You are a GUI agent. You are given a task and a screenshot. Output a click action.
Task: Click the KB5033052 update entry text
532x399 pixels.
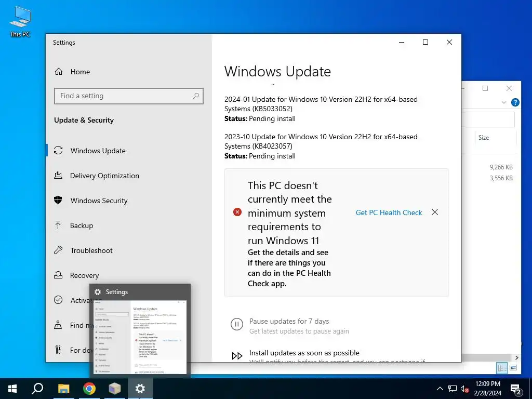321,104
